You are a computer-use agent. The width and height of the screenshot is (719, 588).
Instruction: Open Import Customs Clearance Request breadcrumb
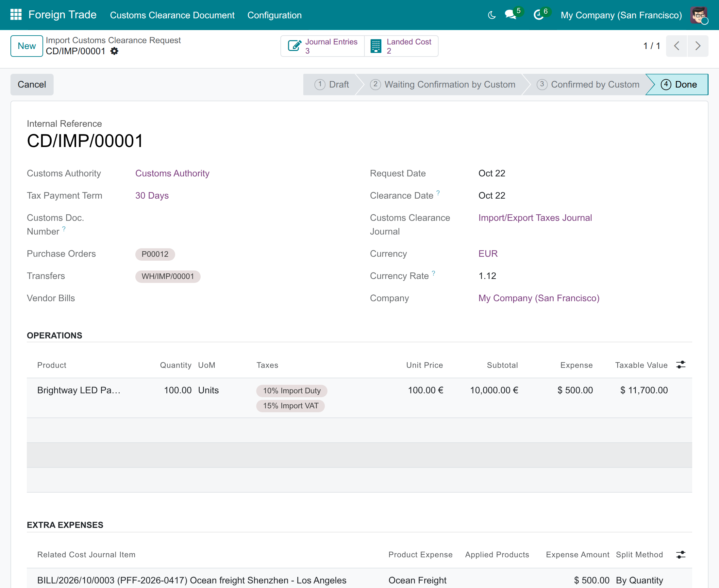pos(113,40)
